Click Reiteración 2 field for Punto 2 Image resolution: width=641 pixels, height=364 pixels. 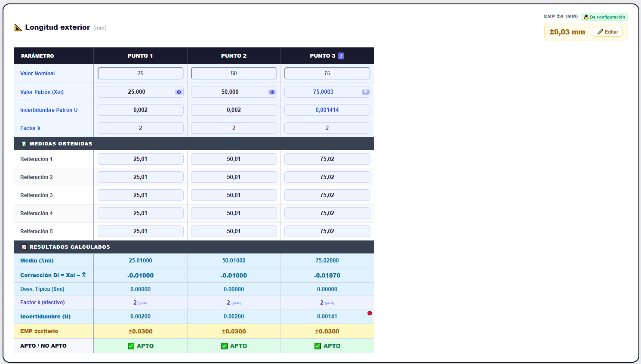pyautogui.click(x=234, y=177)
